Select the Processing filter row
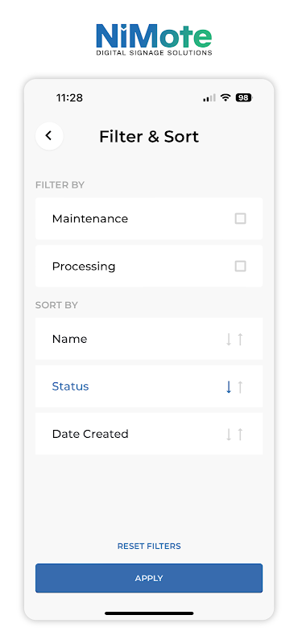Image resolution: width=298 pixels, height=644 pixels. (x=149, y=266)
